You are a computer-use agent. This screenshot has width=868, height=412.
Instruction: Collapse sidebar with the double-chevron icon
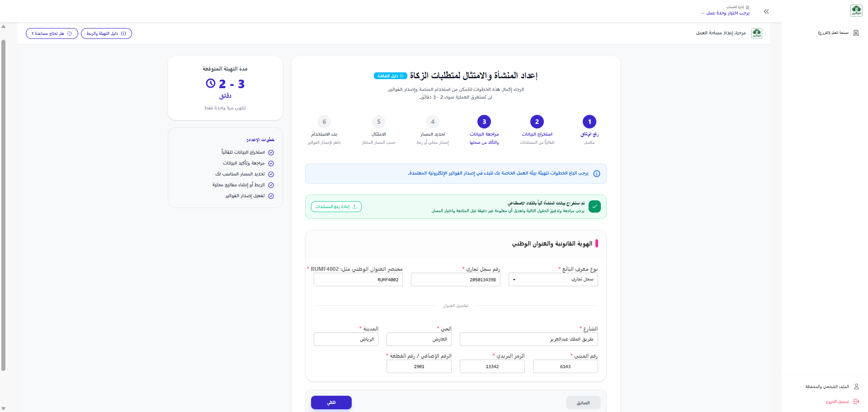coord(766,12)
